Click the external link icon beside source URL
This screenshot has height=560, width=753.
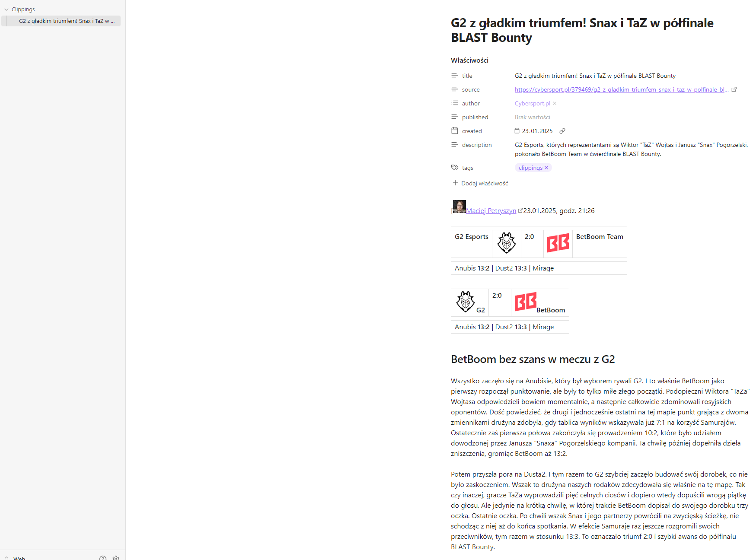734,89
